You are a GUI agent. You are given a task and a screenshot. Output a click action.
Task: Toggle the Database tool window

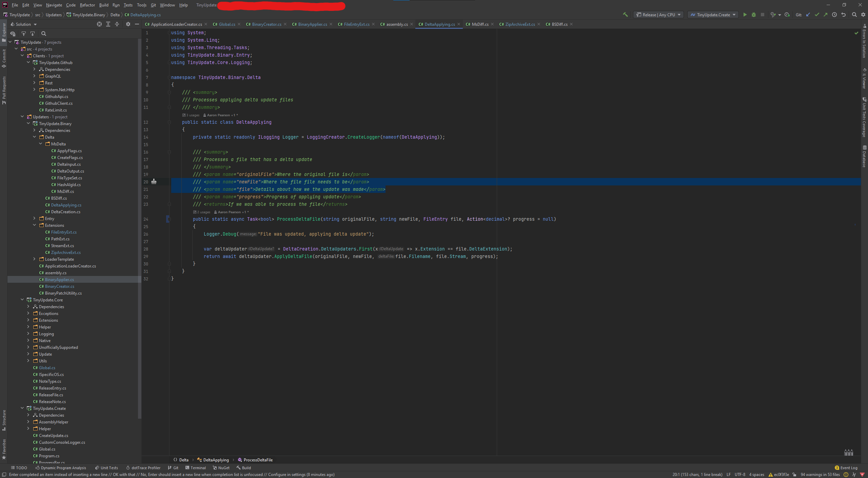coord(864,156)
